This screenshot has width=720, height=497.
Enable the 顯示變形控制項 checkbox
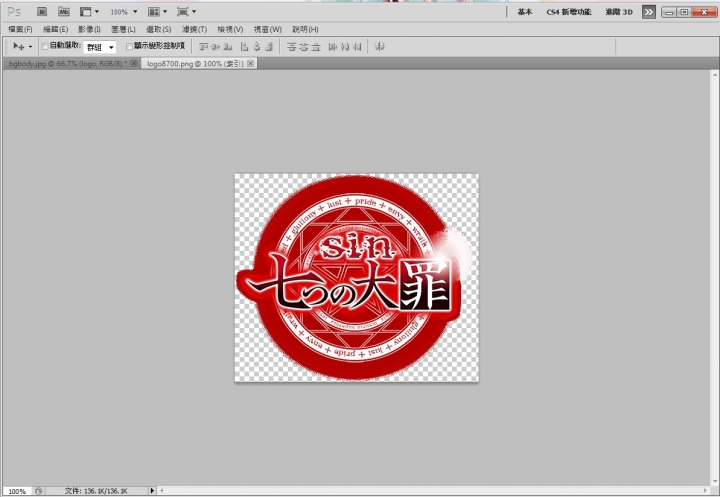129,46
